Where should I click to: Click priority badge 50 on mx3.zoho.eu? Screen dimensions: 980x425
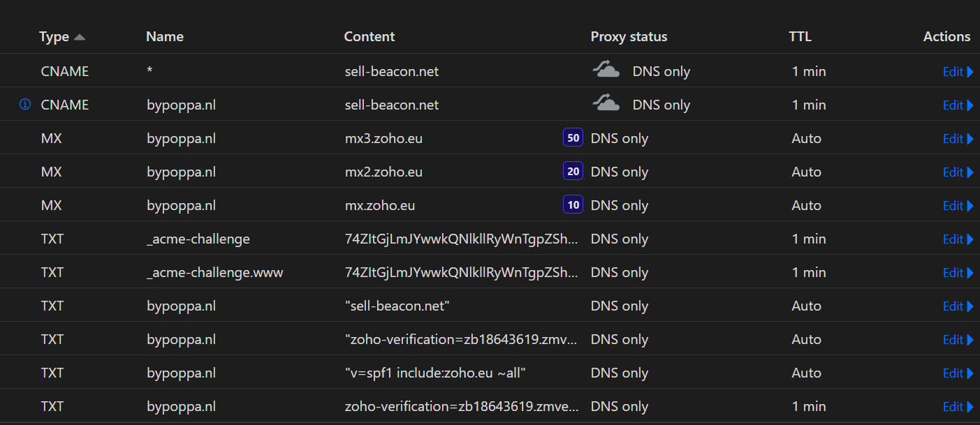click(573, 138)
